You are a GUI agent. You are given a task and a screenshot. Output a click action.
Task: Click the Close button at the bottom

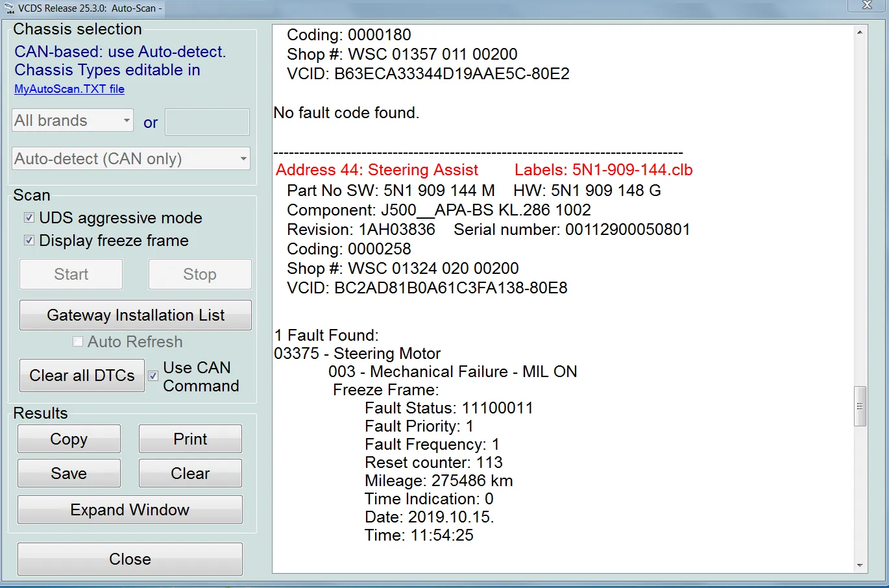click(130, 559)
